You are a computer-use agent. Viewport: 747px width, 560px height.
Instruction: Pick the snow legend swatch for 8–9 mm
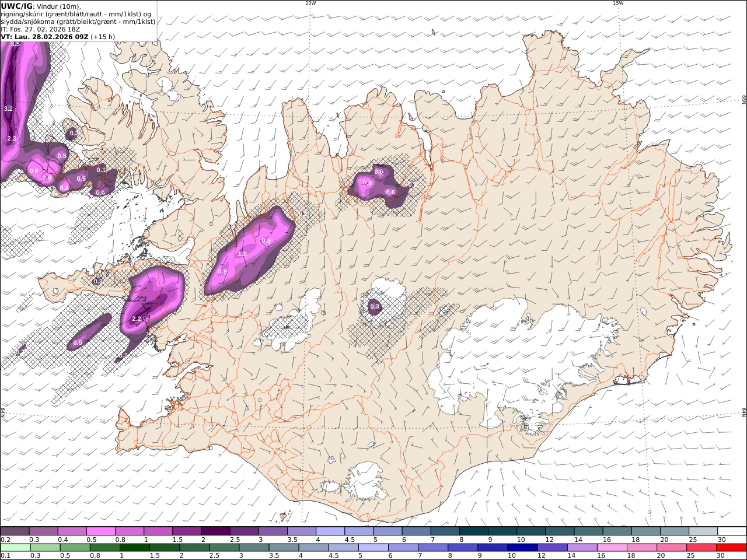(x=474, y=531)
